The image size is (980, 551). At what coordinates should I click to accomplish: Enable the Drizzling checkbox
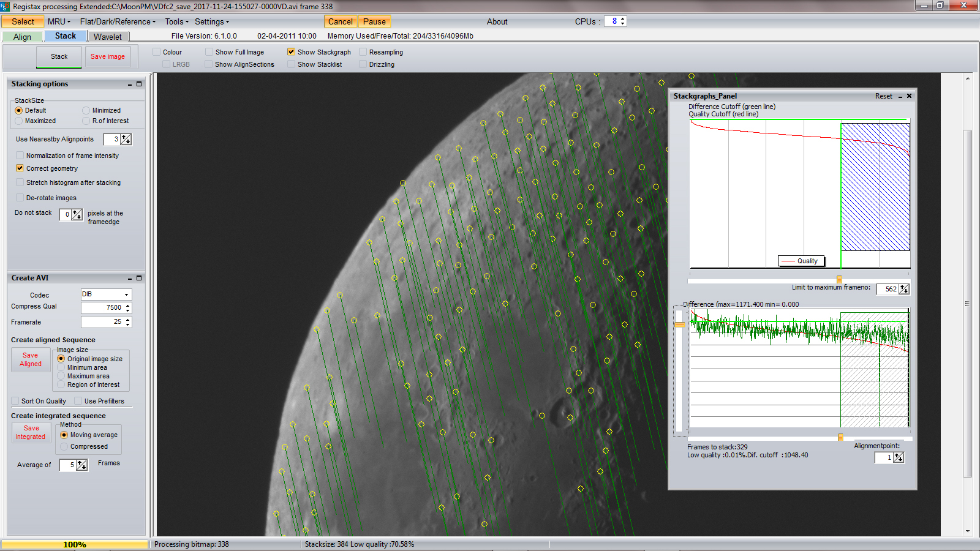click(363, 64)
